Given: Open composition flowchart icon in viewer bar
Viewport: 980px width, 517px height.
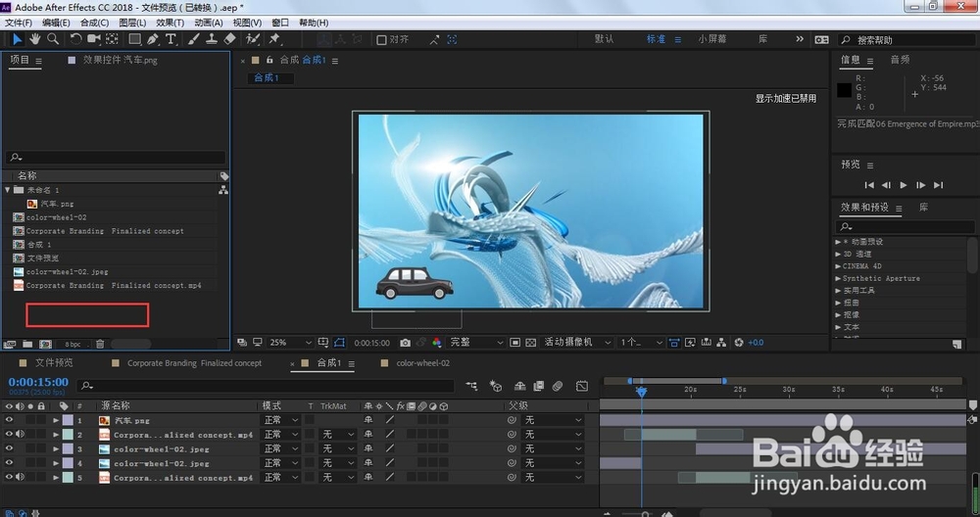Looking at the screenshot, I should [721, 342].
